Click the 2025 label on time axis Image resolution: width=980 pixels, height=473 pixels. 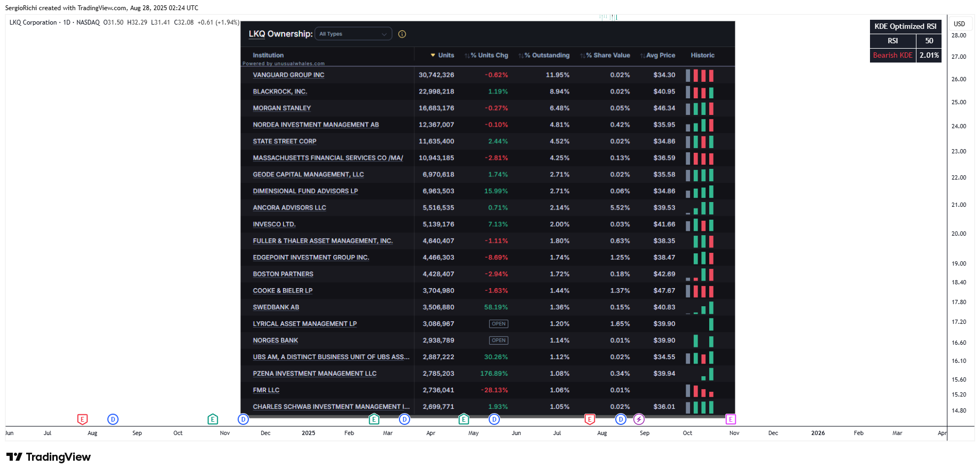(308, 433)
